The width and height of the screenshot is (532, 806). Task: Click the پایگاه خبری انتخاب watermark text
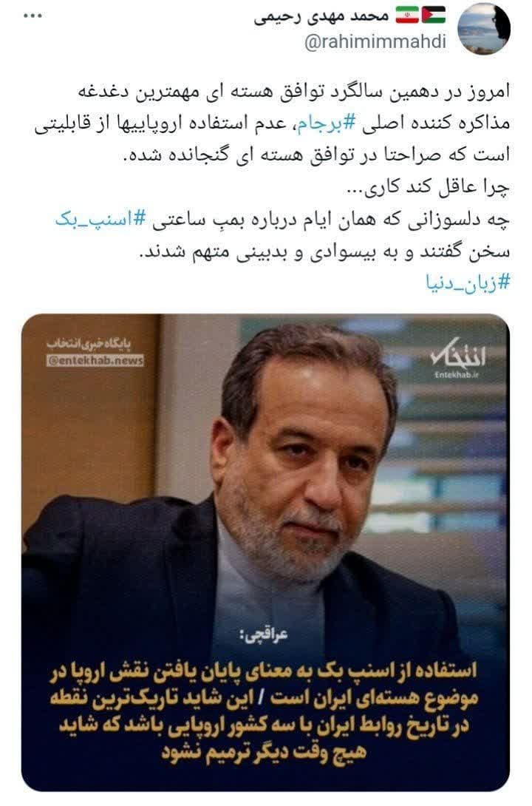click(x=89, y=344)
